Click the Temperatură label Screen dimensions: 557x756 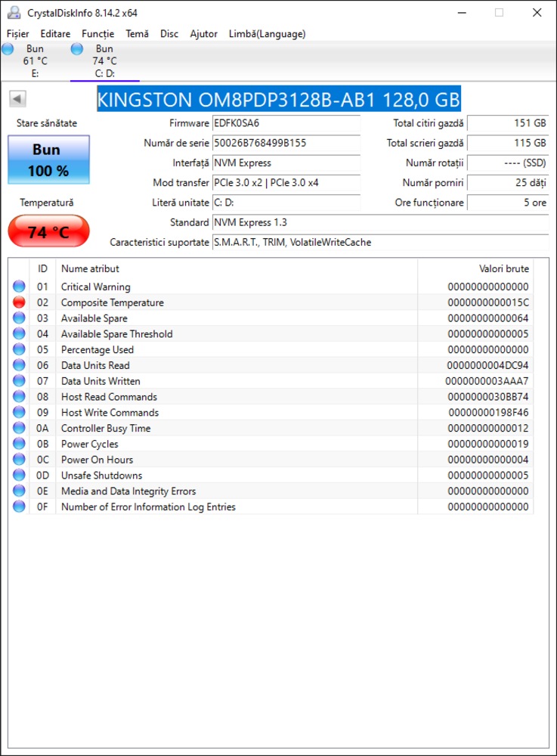tap(47, 203)
